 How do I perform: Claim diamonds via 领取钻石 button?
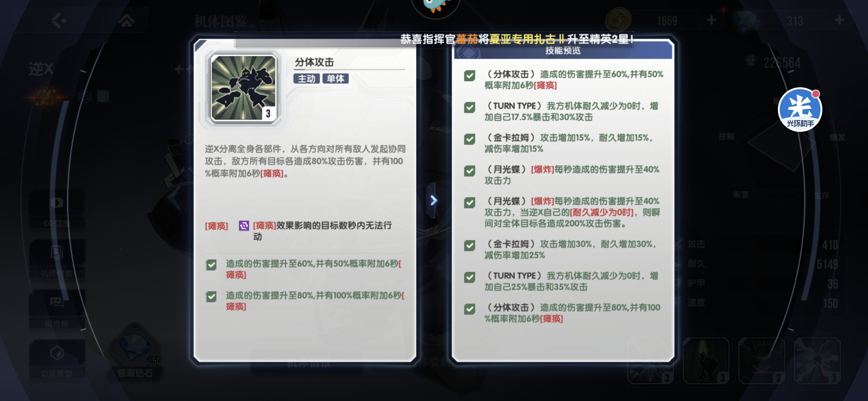click(135, 373)
